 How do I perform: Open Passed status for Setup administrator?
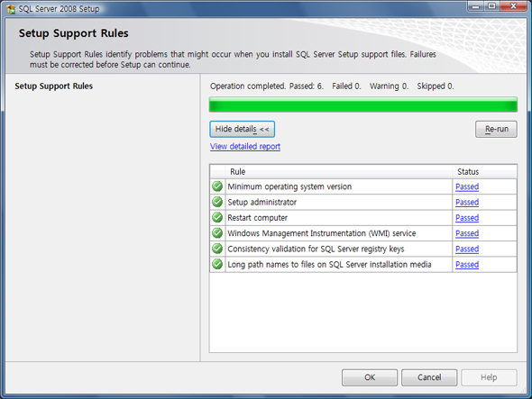point(467,202)
